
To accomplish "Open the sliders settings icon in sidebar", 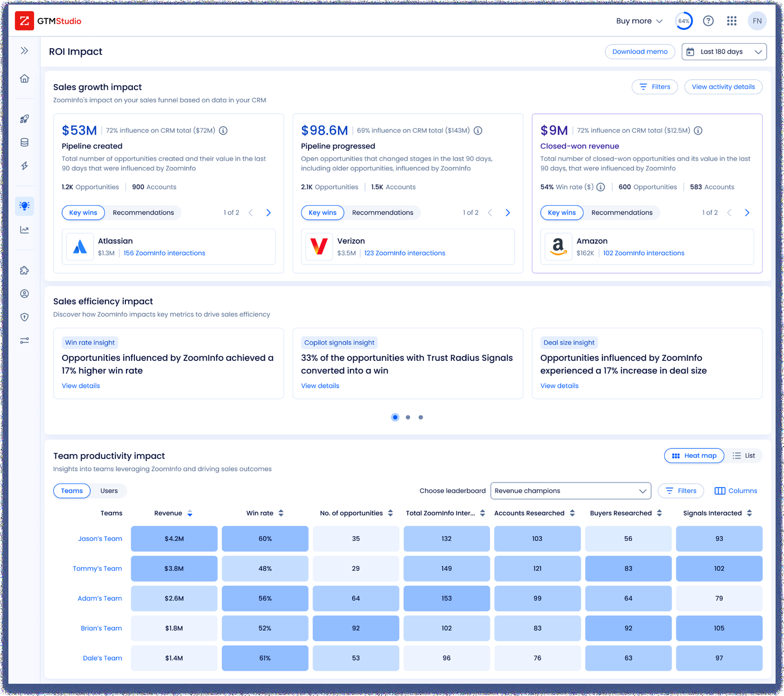I will 24,341.
